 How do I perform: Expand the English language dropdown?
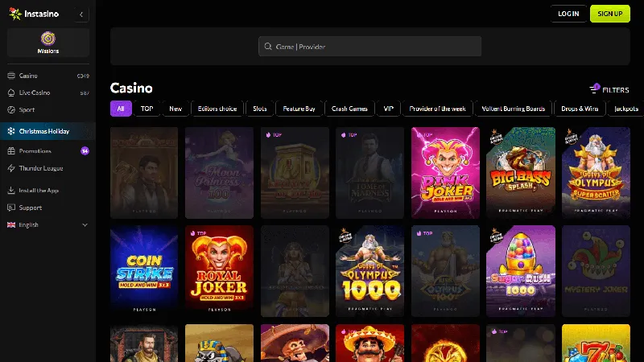(x=48, y=225)
